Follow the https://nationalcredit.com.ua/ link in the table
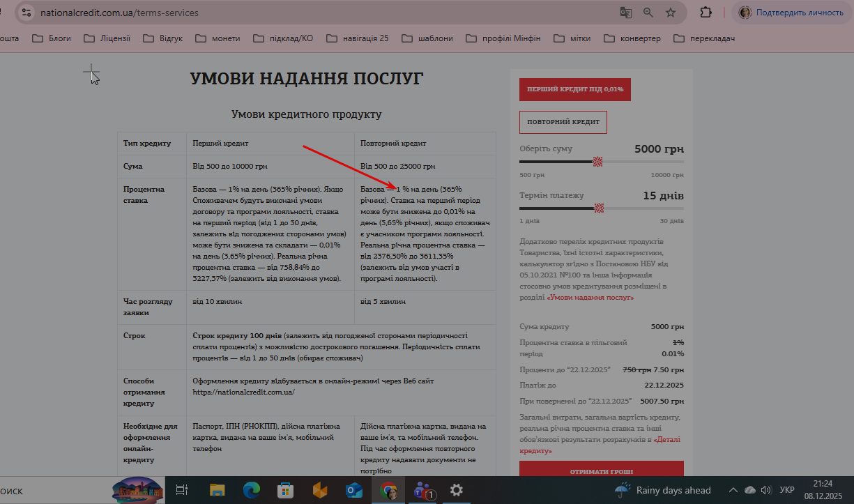This screenshot has width=854, height=504. [x=243, y=392]
